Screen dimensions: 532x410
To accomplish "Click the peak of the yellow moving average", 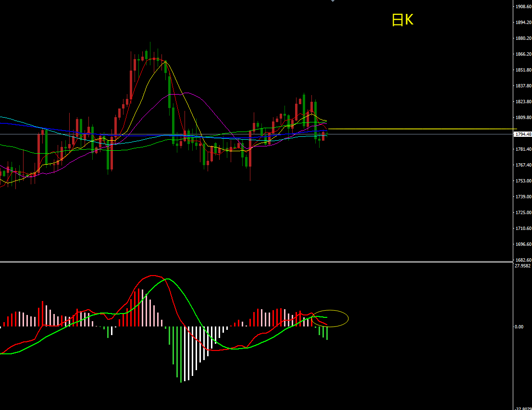I will (165, 62).
